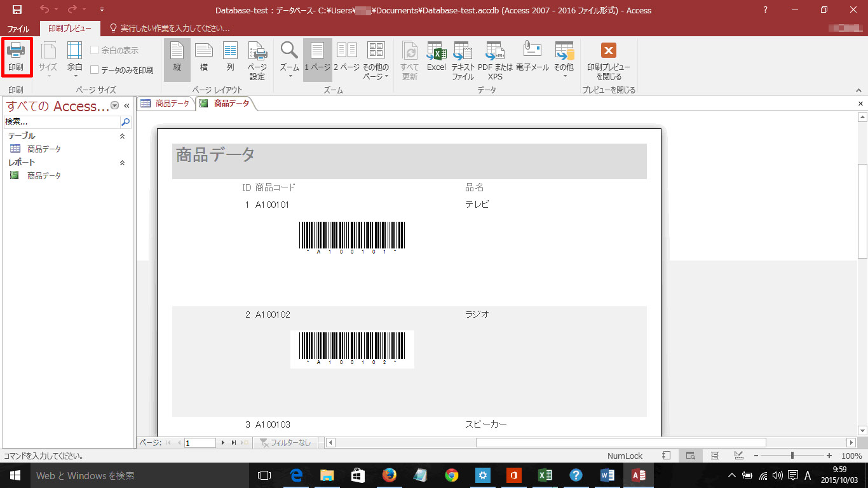Image resolution: width=868 pixels, height=488 pixels.
Task: Switch to Report View from status bar
Action: point(666,456)
